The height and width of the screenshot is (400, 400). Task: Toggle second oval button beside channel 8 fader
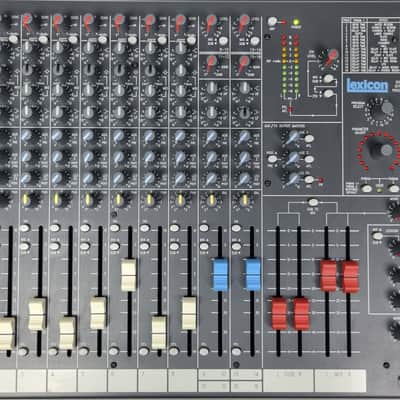[175, 246]
